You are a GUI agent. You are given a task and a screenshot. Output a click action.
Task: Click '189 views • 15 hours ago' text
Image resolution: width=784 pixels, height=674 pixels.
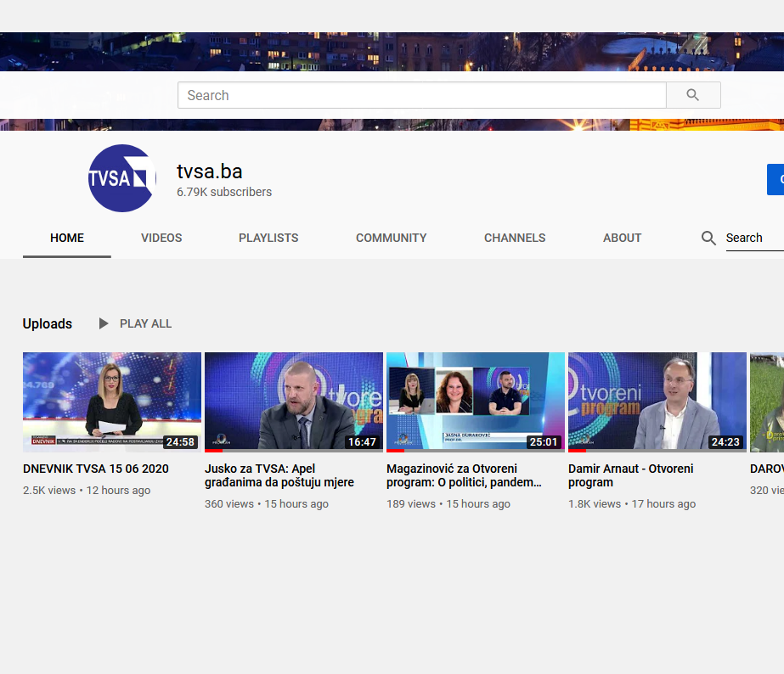(x=448, y=504)
